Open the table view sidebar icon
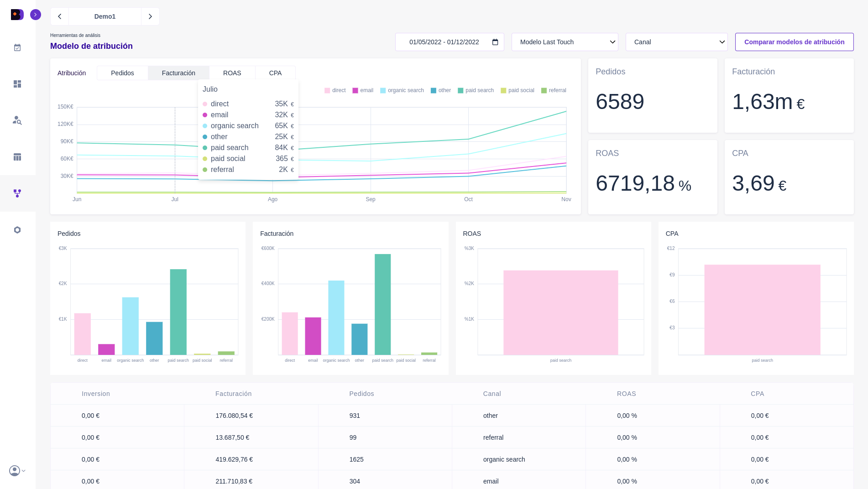 [x=17, y=157]
